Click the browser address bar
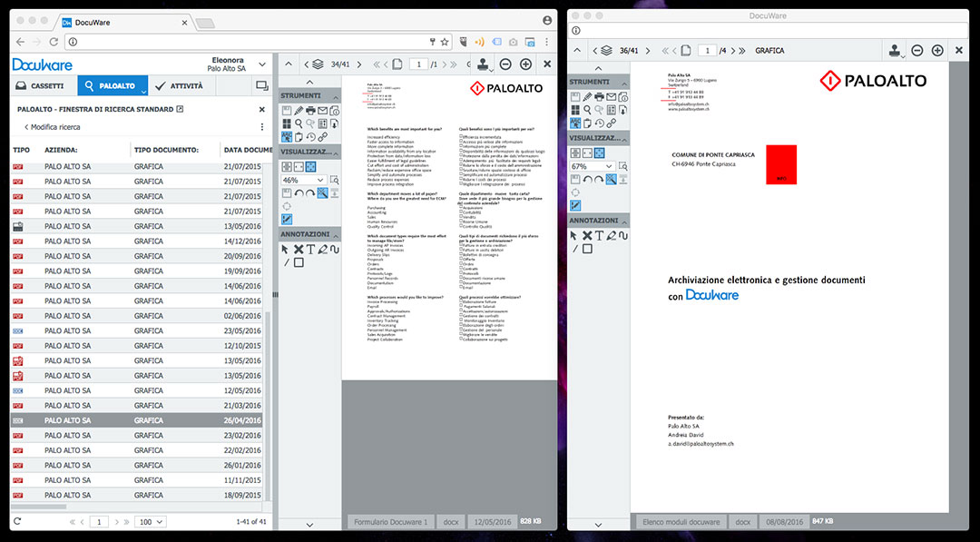980x542 pixels. [x=250, y=42]
